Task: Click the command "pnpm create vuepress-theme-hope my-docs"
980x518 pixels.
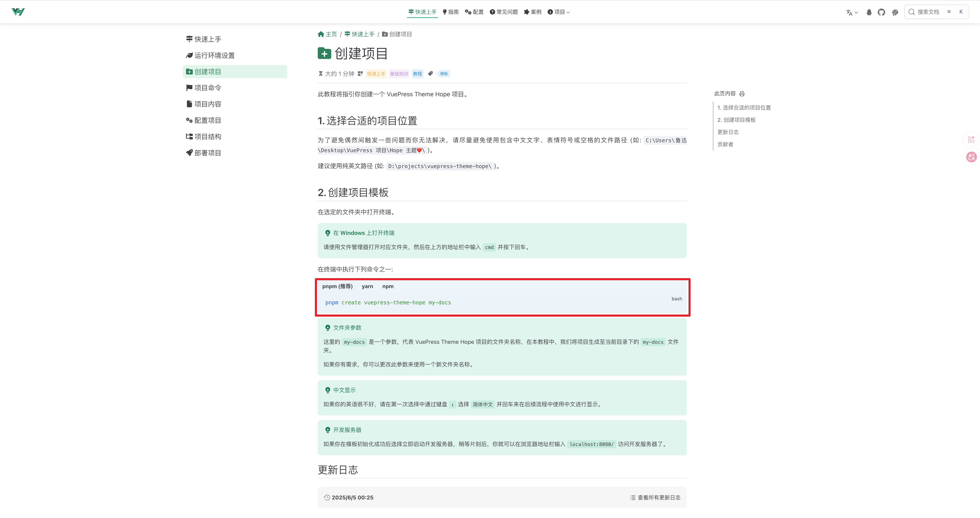Action: (388, 303)
